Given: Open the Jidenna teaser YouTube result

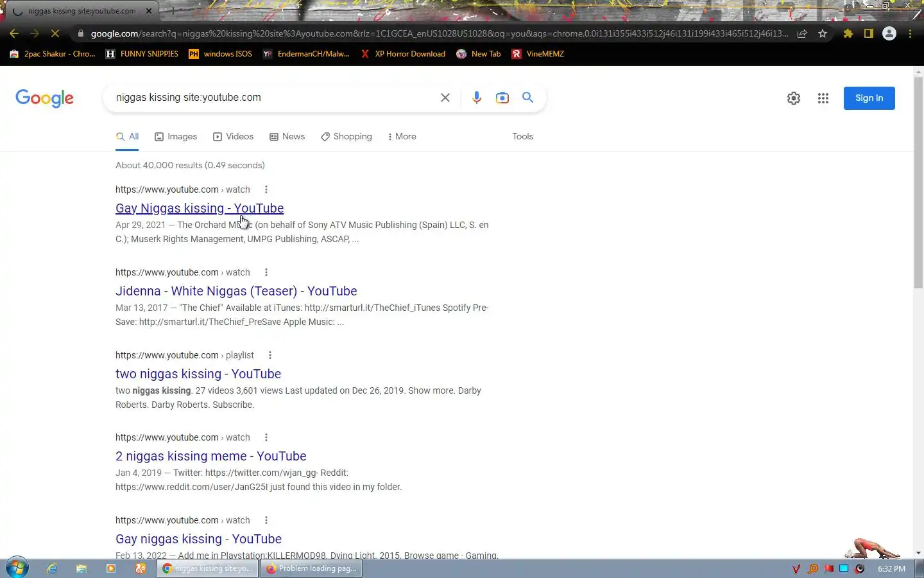Looking at the screenshot, I should point(236,291).
